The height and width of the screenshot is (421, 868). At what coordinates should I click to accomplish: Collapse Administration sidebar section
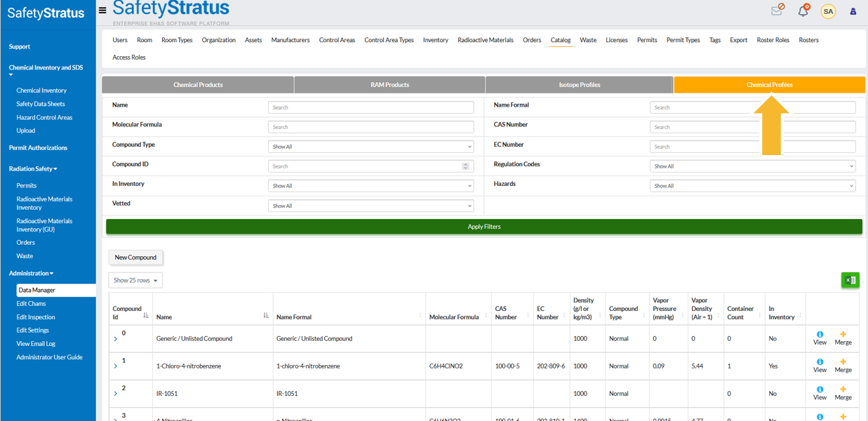pos(31,273)
